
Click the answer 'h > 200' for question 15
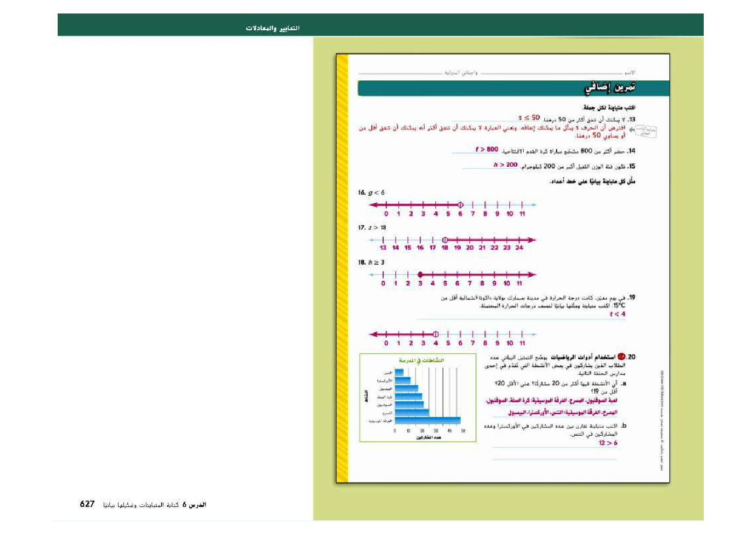click(505, 165)
